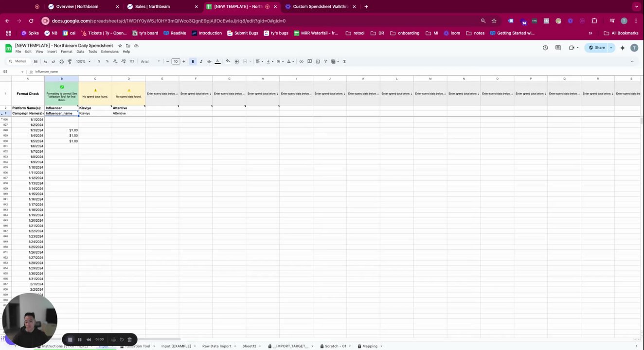Click the Menus search box

tap(18, 61)
